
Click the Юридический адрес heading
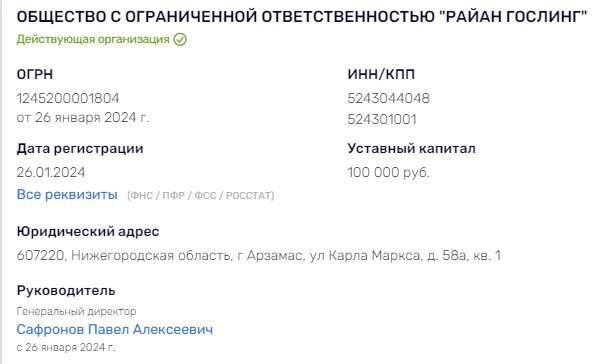(88, 231)
